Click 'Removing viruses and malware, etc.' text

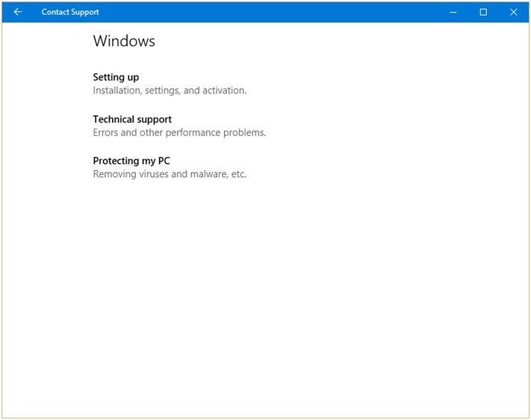click(170, 174)
